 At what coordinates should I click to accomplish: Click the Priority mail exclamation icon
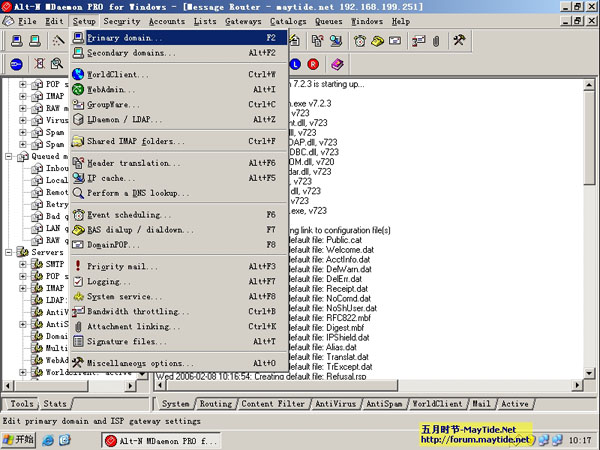[79, 267]
